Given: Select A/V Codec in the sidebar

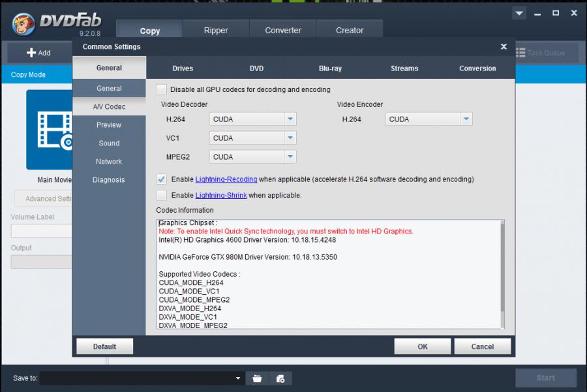Looking at the screenshot, I should pyautogui.click(x=109, y=107).
